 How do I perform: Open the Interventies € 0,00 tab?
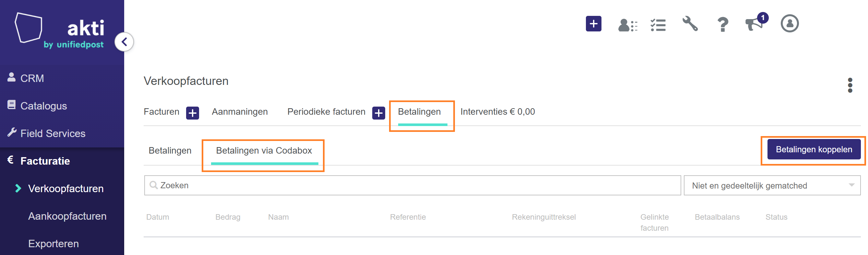coord(497,112)
